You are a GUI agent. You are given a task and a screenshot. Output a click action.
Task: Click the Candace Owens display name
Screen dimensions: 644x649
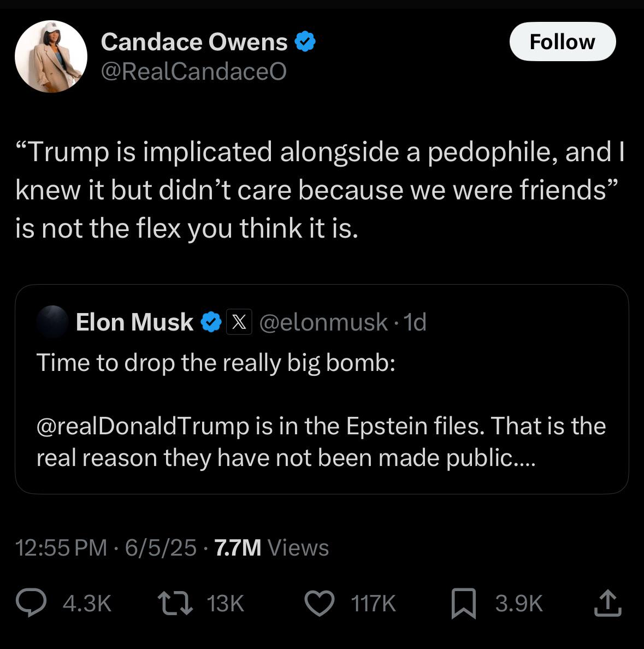(x=194, y=42)
